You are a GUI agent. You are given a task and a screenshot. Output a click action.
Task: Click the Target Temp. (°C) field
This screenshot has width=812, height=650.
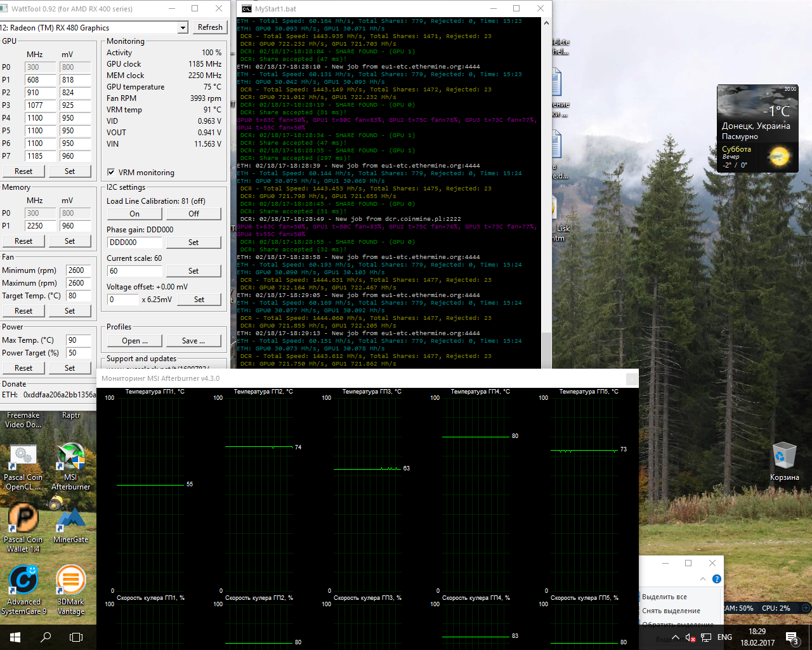(x=79, y=296)
